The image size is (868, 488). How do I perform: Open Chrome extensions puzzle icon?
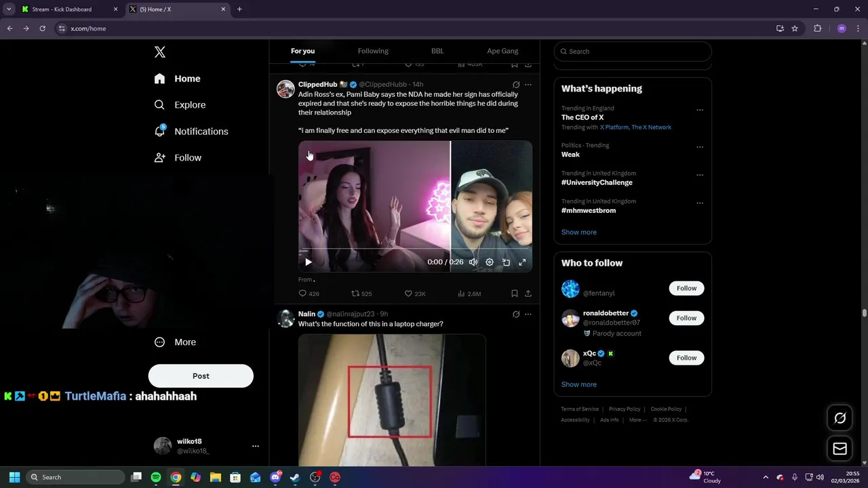click(817, 28)
